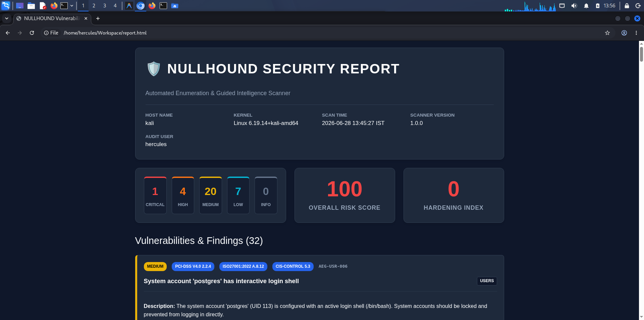Close the NULLHOUND report tab
The width and height of the screenshot is (644, 320).
86,18
